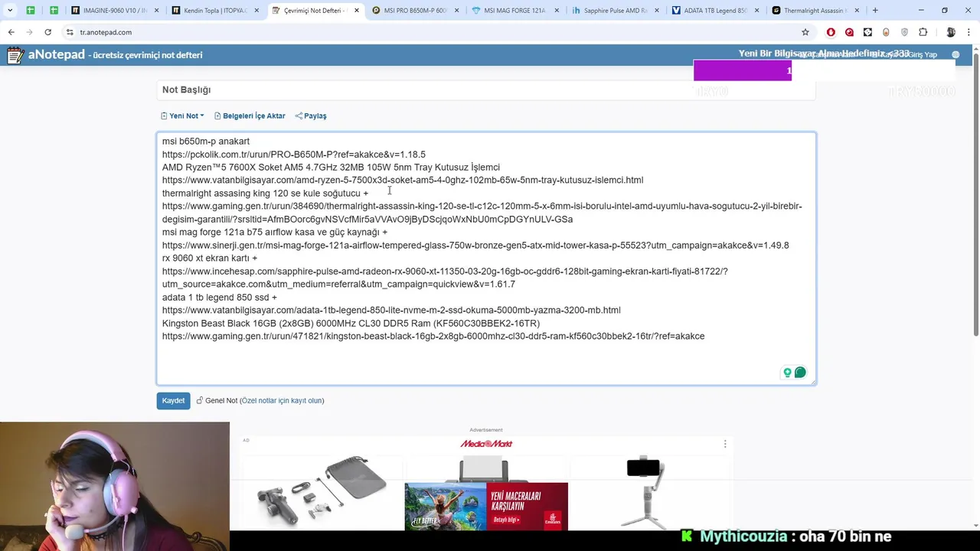Close the Thermalright Assassin tab
The image size is (980, 551).
(x=856, y=11)
